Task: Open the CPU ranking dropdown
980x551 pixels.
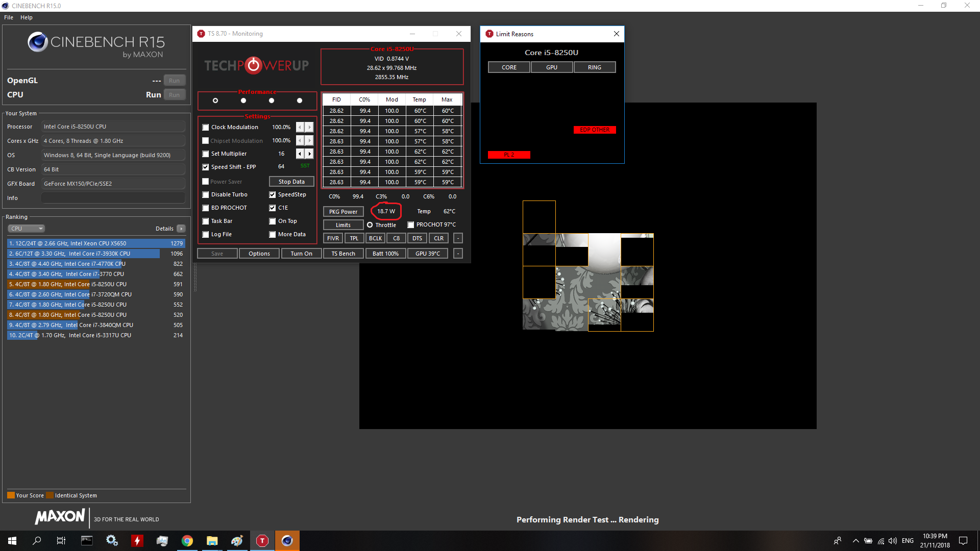Action: pos(27,229)
